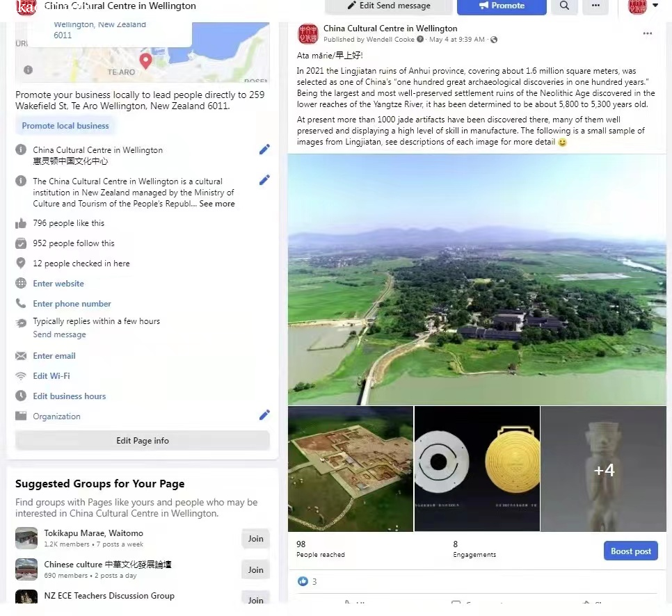This screenshot has width=672, height=616.
Task: Click the map info circle icon
Action: click(29, 70)
